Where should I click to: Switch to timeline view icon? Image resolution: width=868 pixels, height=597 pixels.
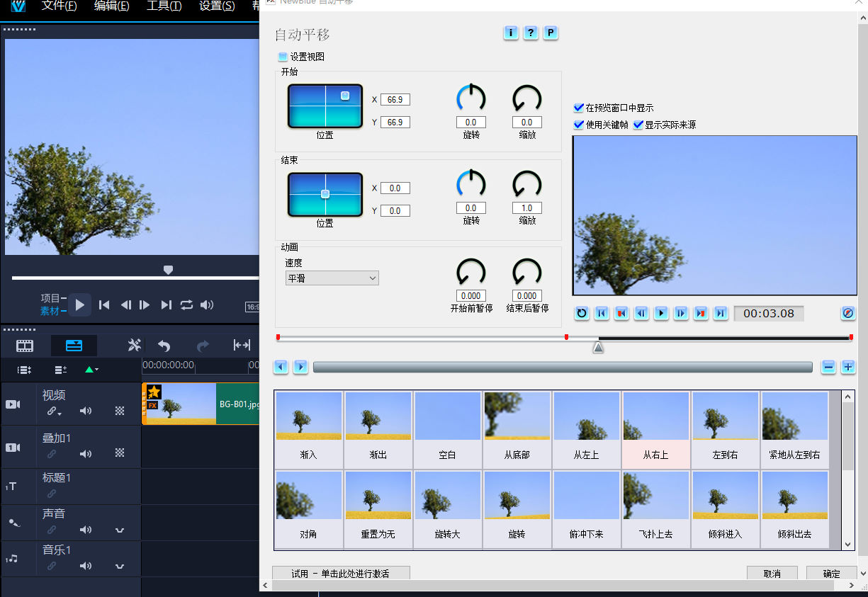point(74,346)
